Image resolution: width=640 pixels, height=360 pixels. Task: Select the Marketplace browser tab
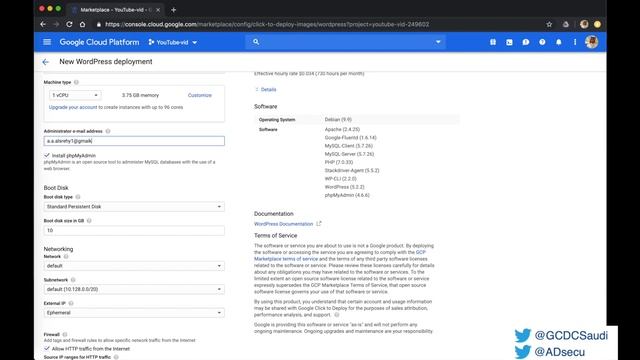click(116, 9)
